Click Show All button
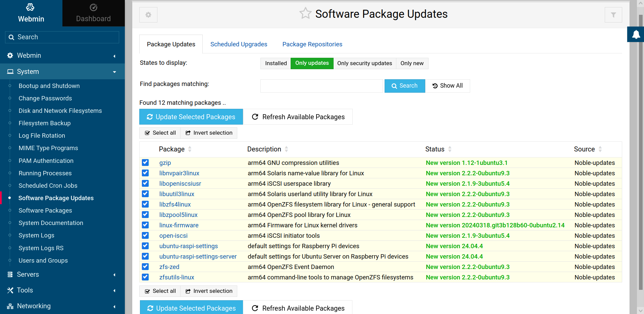 447,86
